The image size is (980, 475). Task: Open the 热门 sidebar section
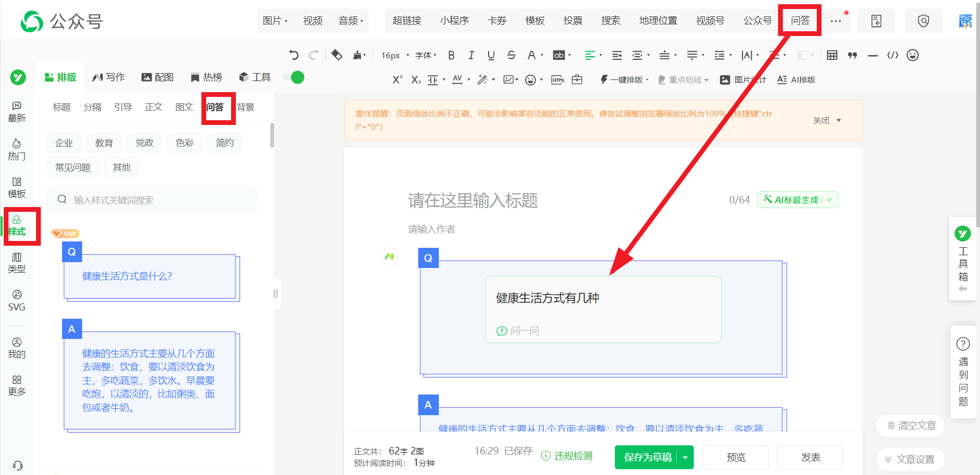click(16, 150)
